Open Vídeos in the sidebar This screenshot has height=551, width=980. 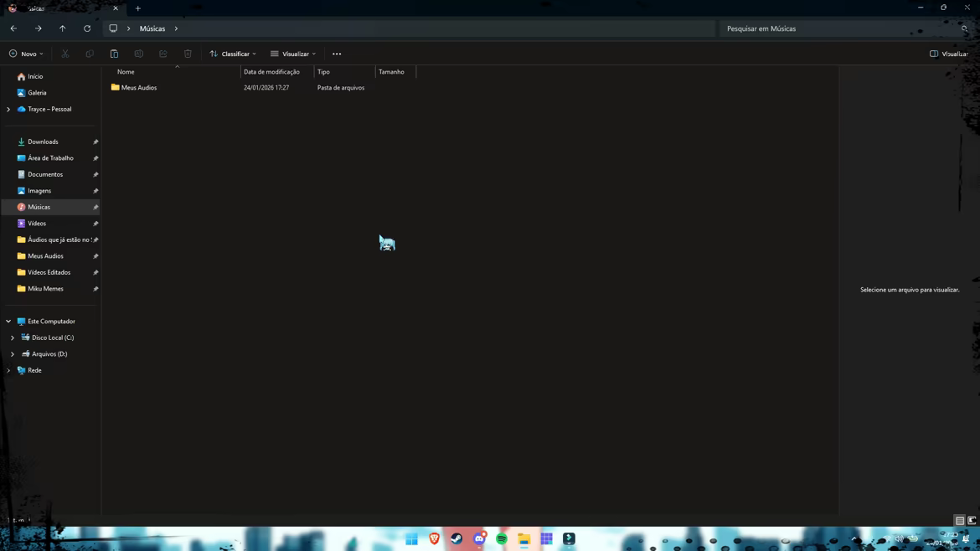37,223
